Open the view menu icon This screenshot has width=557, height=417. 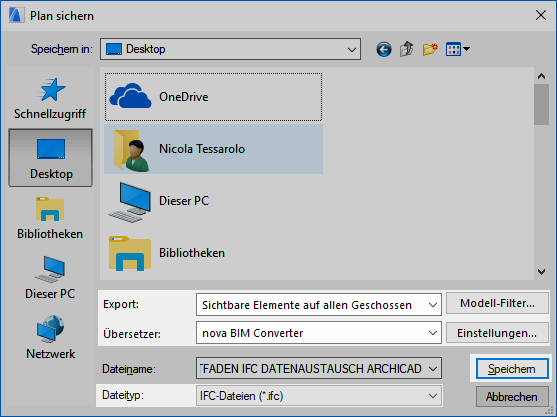[458, 49]
